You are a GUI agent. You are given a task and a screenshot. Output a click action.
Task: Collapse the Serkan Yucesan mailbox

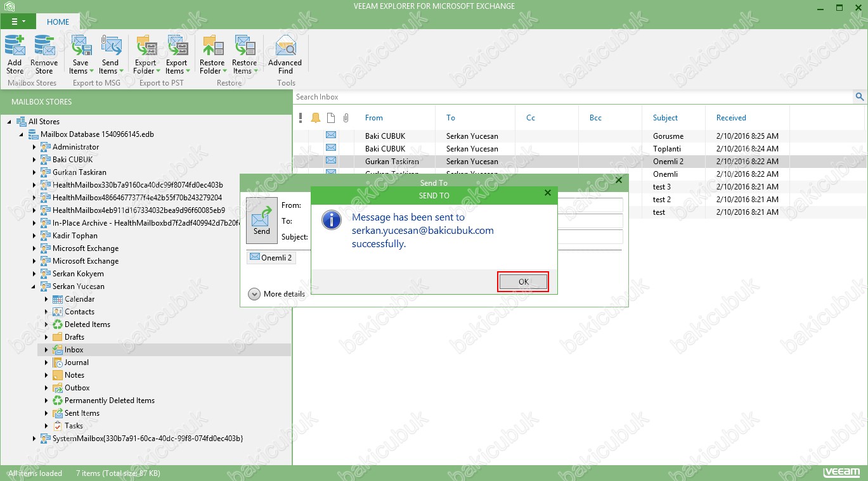(34, 286)
